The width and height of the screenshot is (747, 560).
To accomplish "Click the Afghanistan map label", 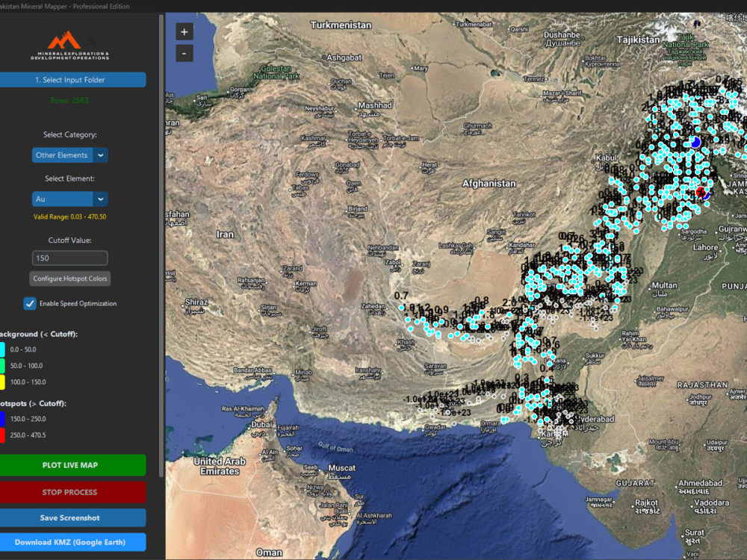I will point(489,184).
